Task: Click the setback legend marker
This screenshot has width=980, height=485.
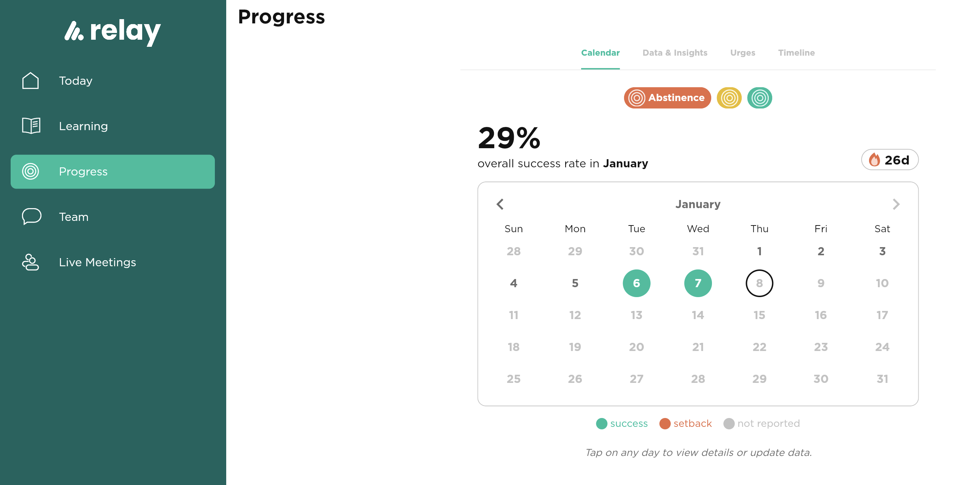Action: (665, 423)
